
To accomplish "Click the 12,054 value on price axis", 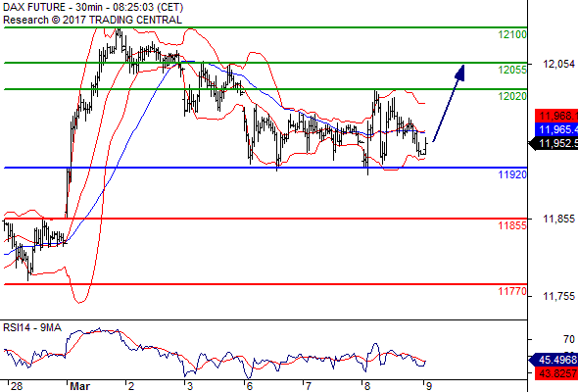I will 558,64.
